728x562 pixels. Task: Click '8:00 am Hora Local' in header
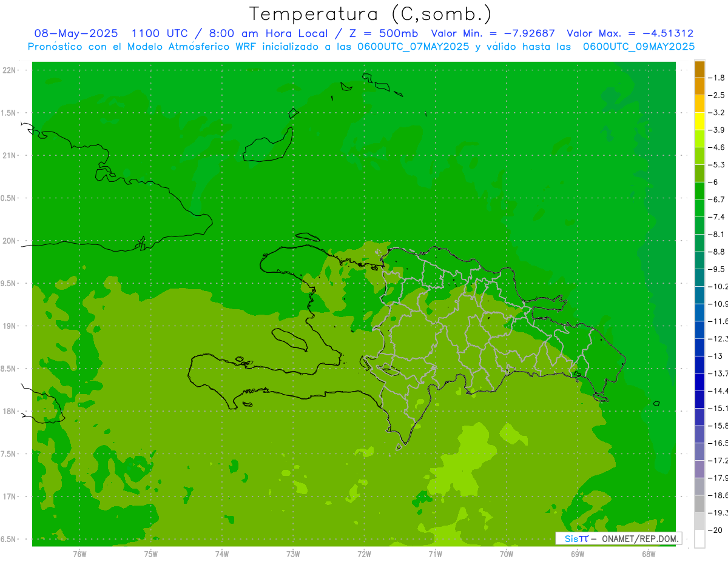(269, 34)
